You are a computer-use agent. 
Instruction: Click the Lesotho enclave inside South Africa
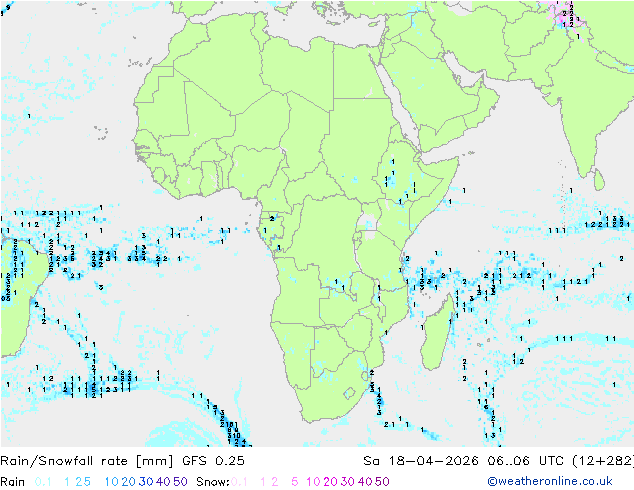(x=349, y=393)
